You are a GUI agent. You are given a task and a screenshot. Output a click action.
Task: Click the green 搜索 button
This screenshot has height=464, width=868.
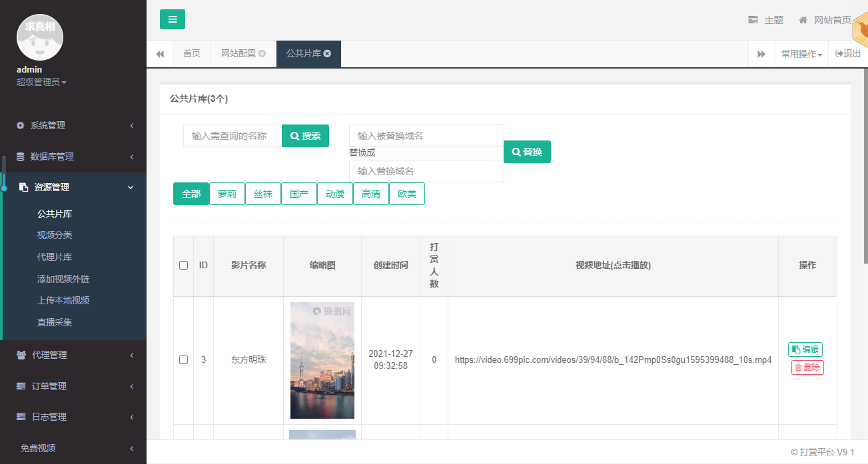(306, 136)
